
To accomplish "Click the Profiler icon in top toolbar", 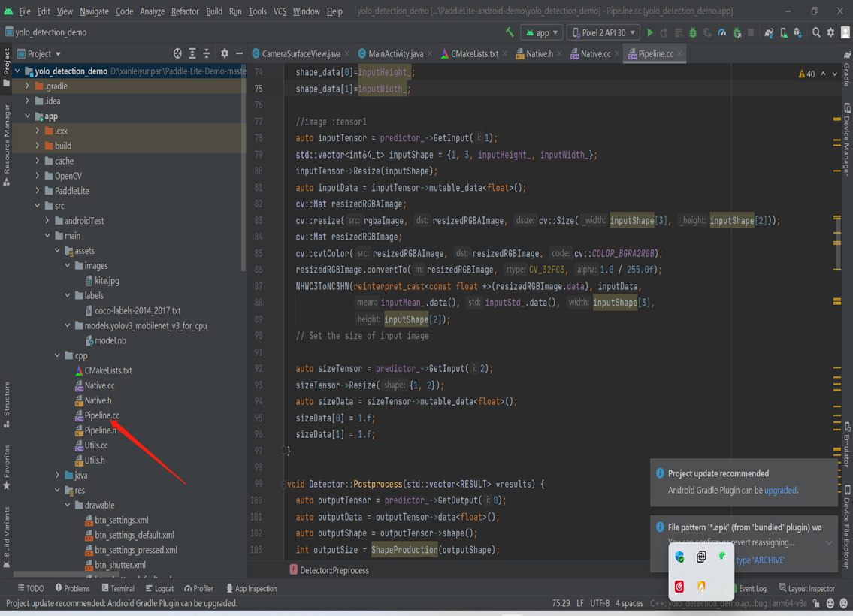I will pos(722,32).
